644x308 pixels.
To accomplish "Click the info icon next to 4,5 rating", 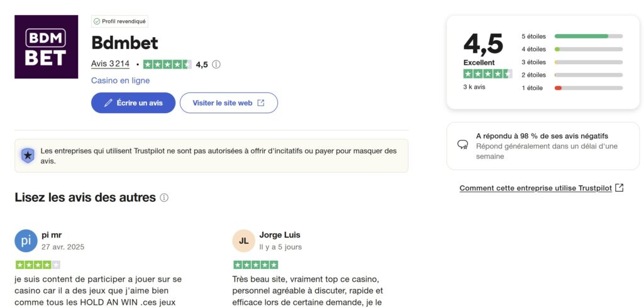I will click(x=216, y=65).
